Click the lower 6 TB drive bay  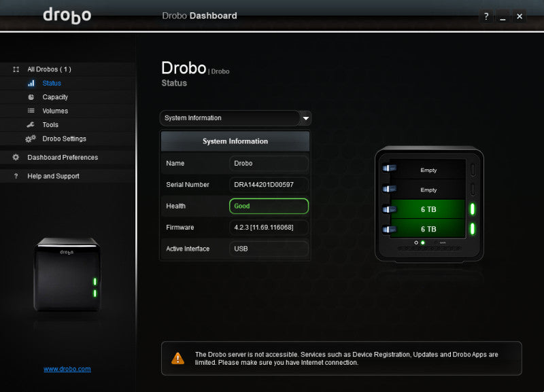pyautogui.click(x=428, y=229)
